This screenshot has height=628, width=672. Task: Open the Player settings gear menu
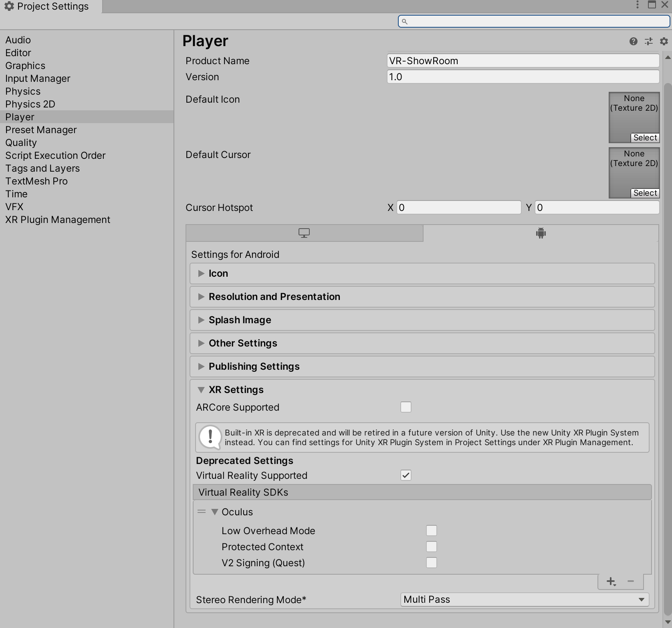[x=664, y=41]
